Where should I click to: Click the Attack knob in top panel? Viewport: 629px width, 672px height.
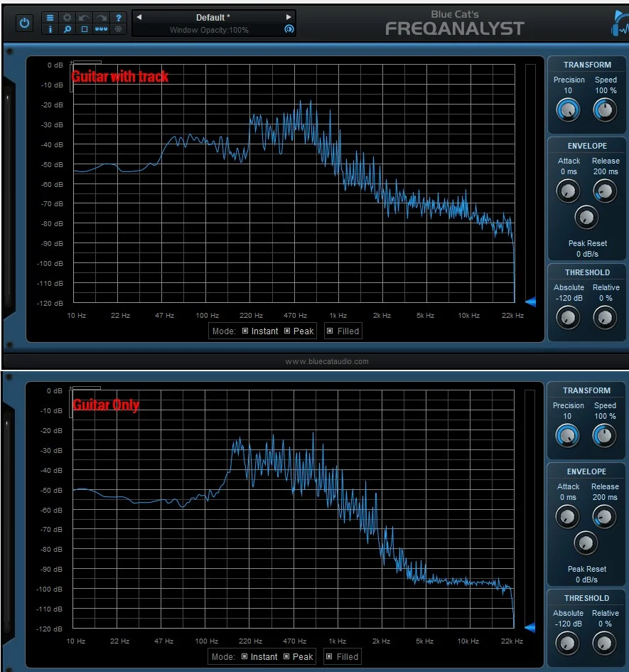[568, 191]
